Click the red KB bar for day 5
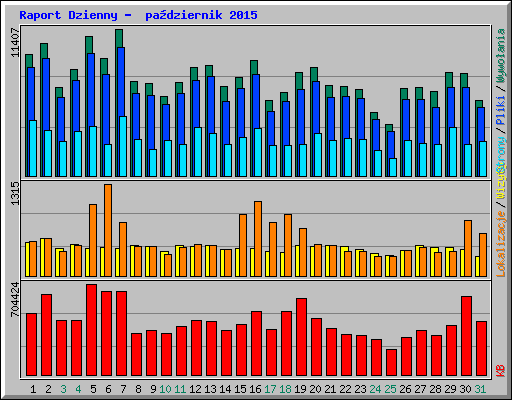Screen dimensions: 512x400 (x=91, y=330)
